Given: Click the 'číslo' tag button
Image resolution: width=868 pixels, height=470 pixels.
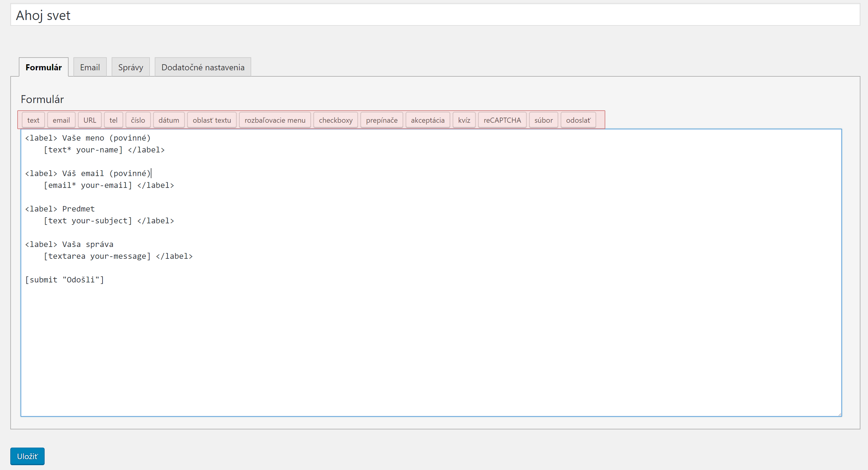Looking at the screenshot, I should [138, 120].
